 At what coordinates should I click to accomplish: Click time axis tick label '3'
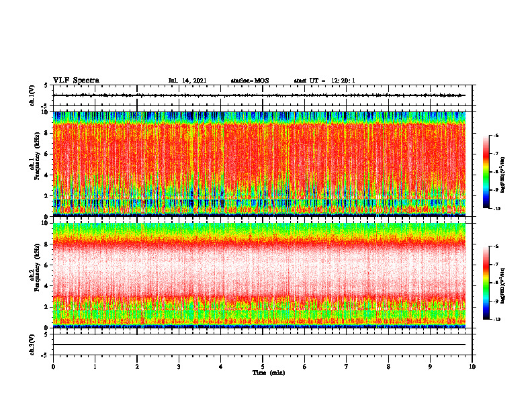point(179,367)
